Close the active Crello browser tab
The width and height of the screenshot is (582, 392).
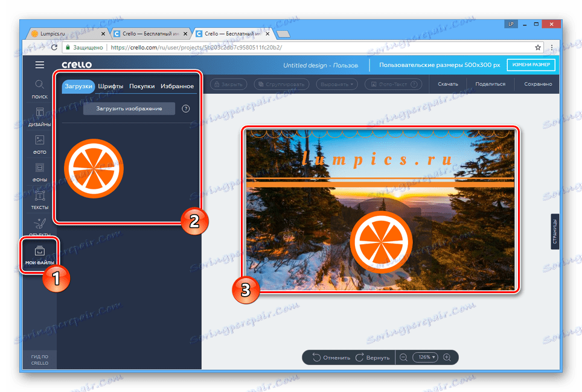[267, 34]
